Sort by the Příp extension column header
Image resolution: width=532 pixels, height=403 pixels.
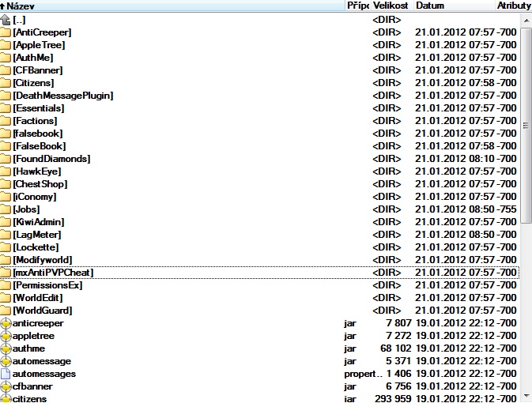358,6
